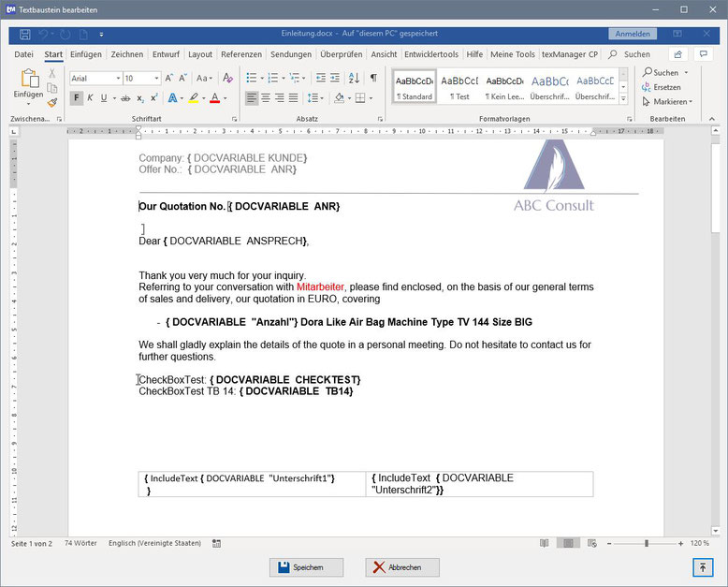Open the Datei menu
728x587 pixels.
coord(23,54)
